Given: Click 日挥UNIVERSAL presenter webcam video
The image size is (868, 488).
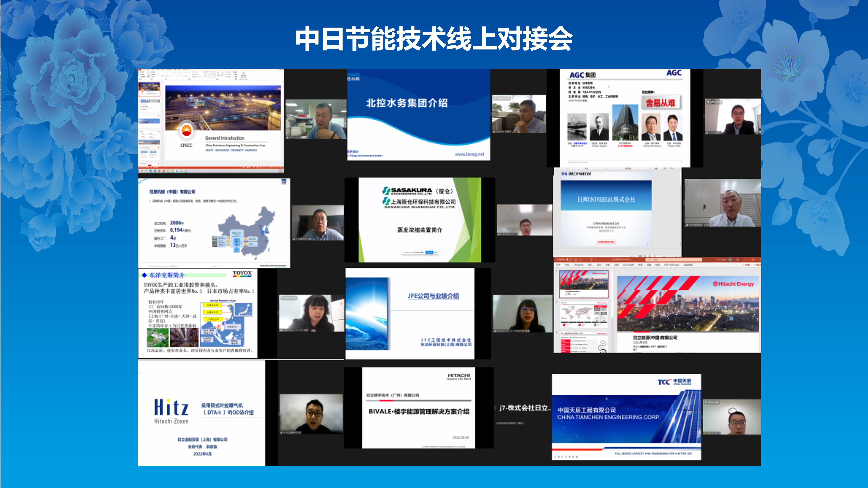Looking at the screenshot, I should pyautogui.click(x=723, y=203).
